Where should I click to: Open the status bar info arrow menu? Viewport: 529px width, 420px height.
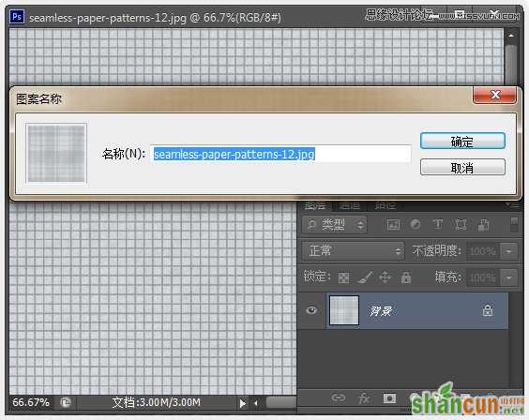242,403
